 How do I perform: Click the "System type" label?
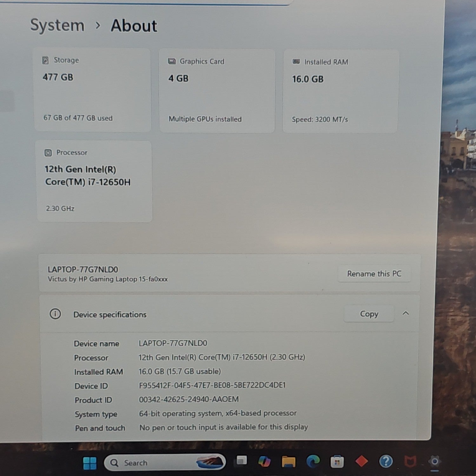tap(96, 414)
